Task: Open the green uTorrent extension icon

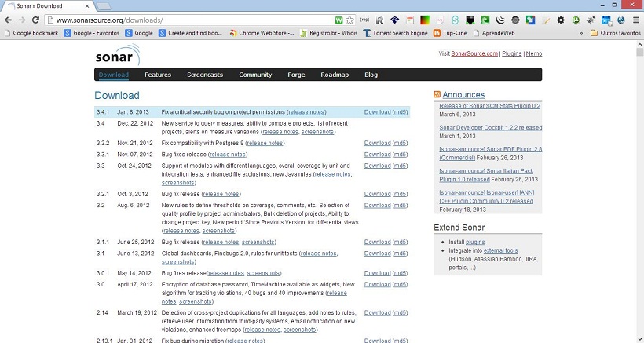Action: [576, 20]
